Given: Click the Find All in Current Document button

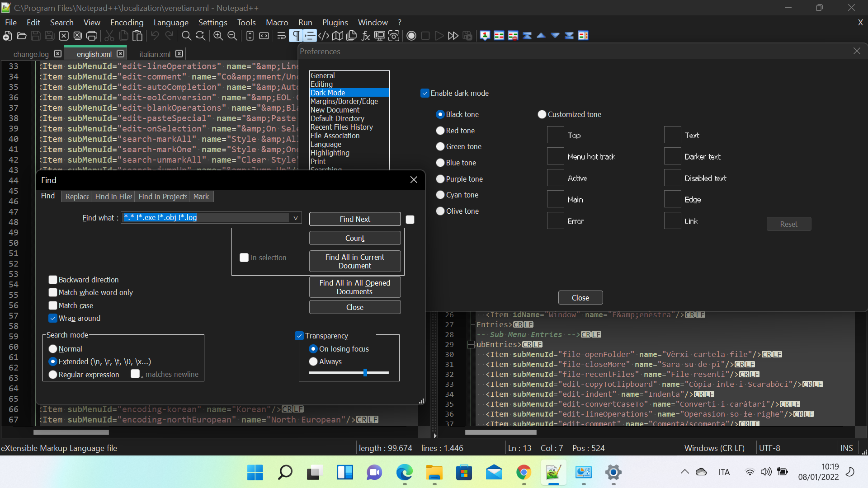Looking at the screenshot, I should coord(354,261).
